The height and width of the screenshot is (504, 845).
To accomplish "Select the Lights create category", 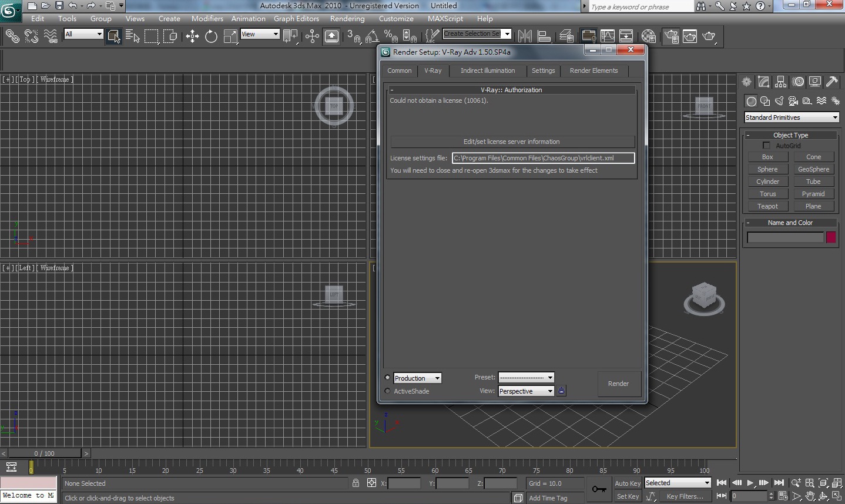I will (779, 101).
